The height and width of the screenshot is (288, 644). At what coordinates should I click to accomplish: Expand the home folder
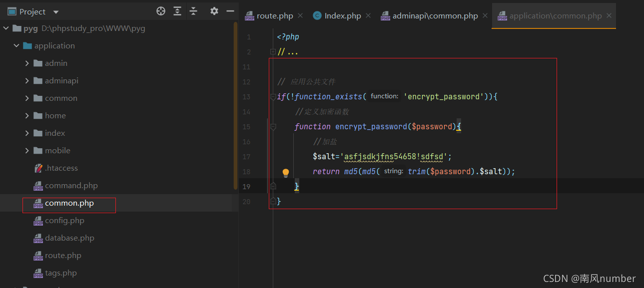pyautogui.click(x=27, y=116)
